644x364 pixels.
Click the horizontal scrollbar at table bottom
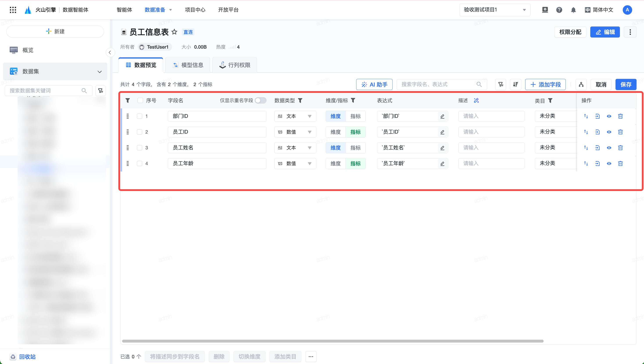[x=332, y=341]
